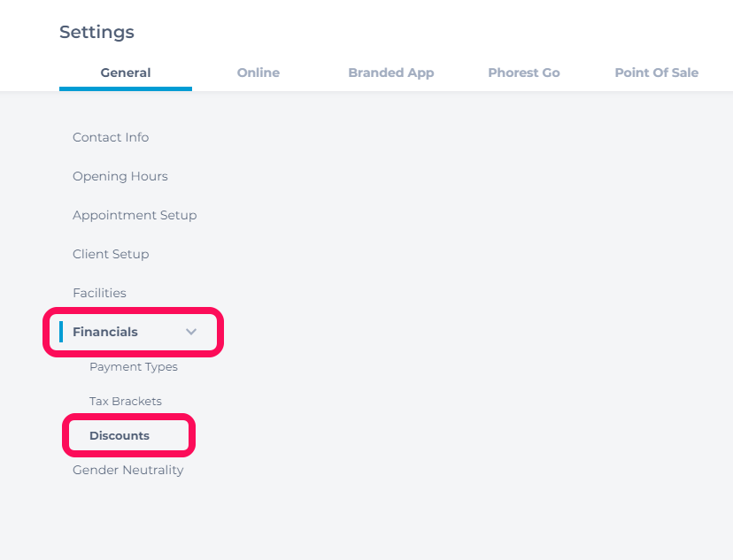Select Tax Brackets under Financials

tap(126, 402)
